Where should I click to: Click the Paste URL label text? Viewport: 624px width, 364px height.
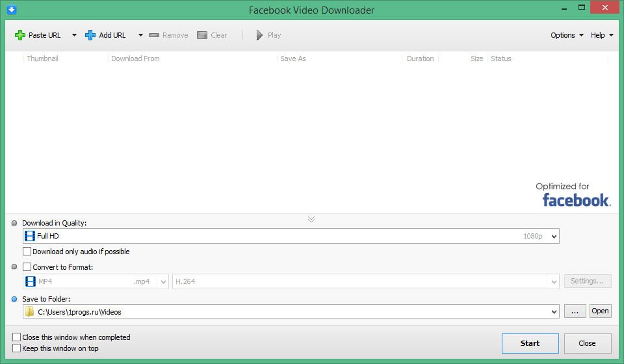point(45,35)
